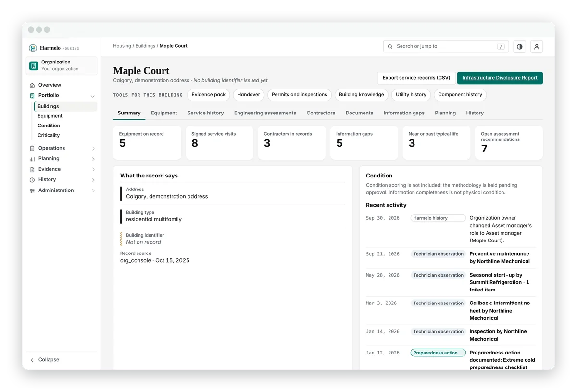
Task: Open the Handover tool
Action: tap(249, 95)
